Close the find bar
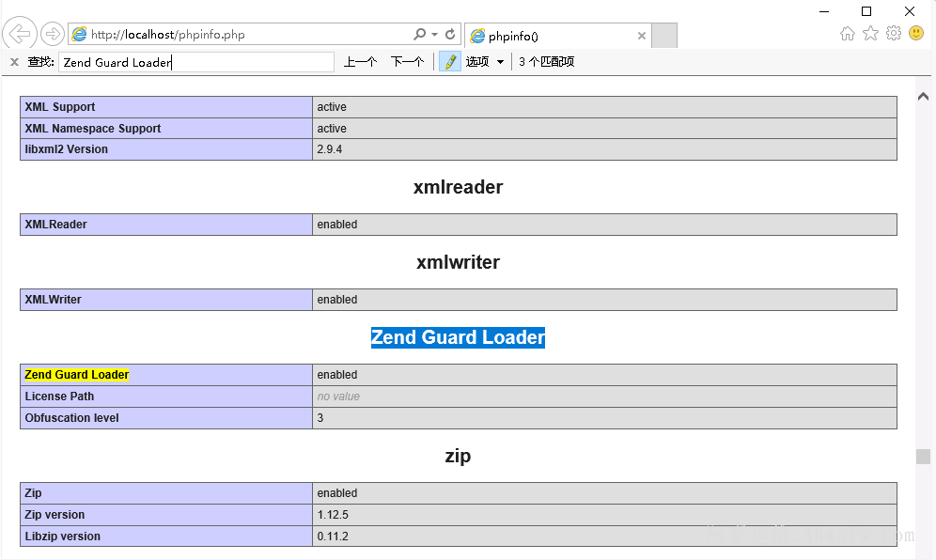Image resolution: width=936 pixels, height=560 pixels. (14, 62)
